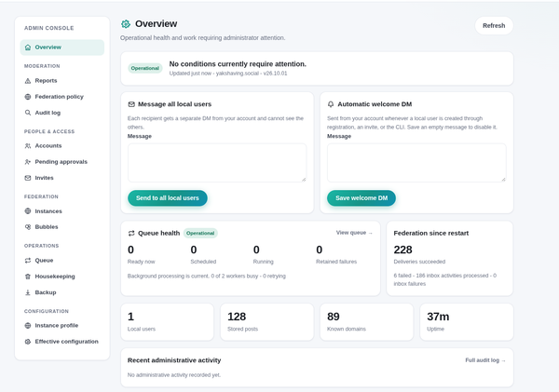This screenshot has width=559, height=392.
Task: Click the Instance profile globe icon
Action: (x=28, y=325)
